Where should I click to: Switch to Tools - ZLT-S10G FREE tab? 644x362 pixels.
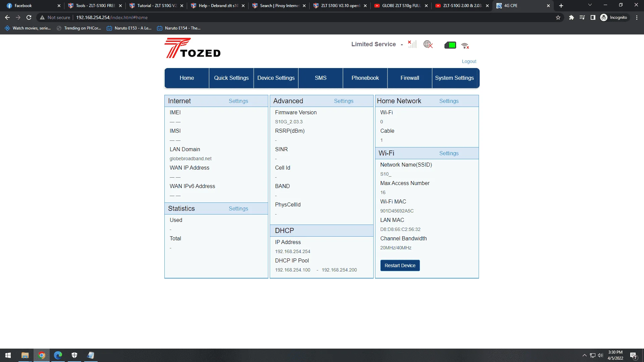(96, 6)
